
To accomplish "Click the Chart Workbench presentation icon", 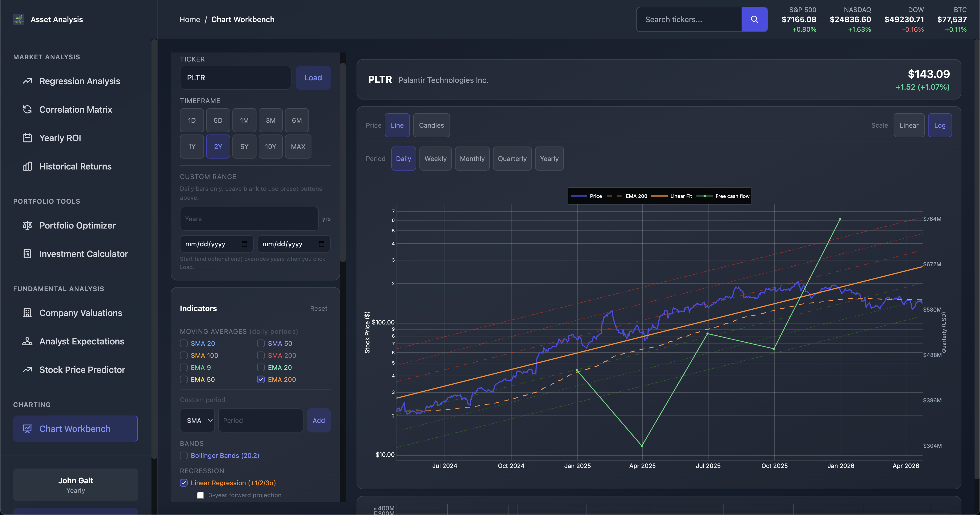I will pos(27,429).
